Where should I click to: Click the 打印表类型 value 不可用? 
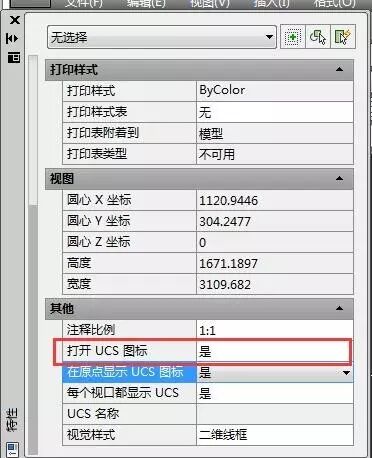pos(275,154)
